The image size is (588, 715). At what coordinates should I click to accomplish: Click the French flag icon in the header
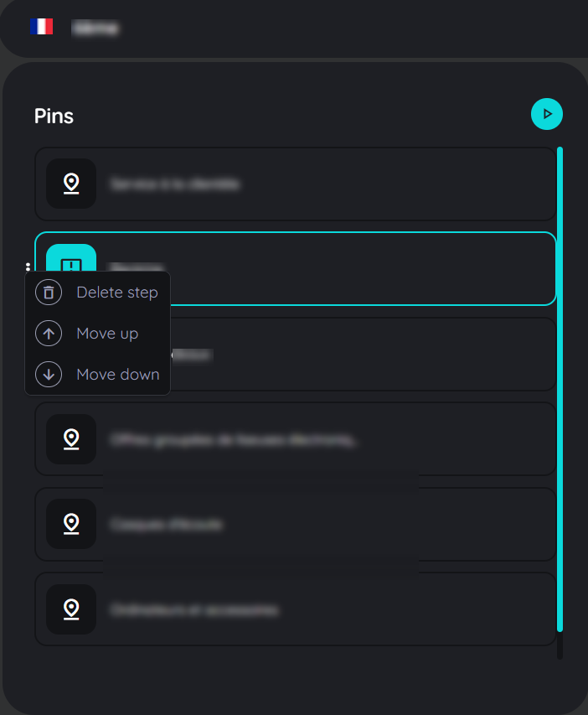coord(42,26)
